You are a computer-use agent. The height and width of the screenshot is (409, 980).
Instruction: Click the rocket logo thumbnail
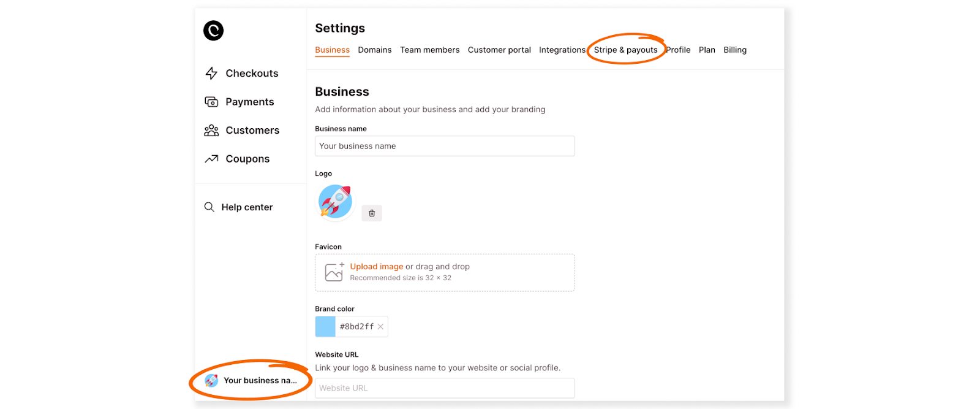pos(336,202)
